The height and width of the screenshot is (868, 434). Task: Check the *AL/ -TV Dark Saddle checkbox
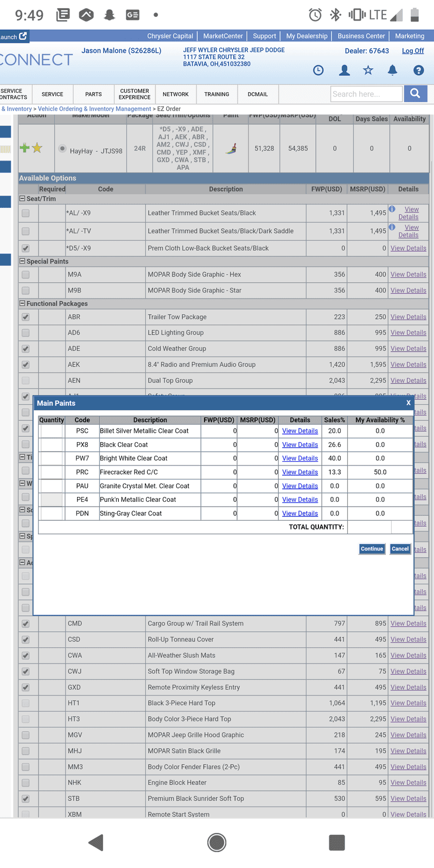[x=25, y=231]
